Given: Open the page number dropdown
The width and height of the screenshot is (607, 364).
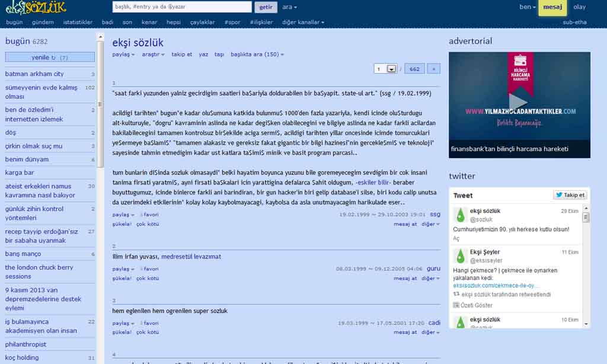Looking at the screenshot, I should pos(391,69).
